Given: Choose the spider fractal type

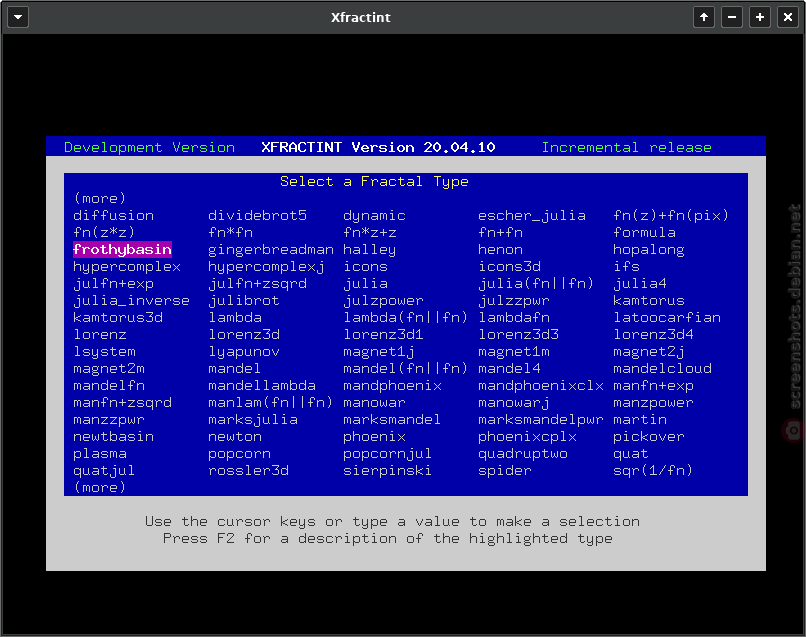Looking at the screenshot, I should [505, 470].
